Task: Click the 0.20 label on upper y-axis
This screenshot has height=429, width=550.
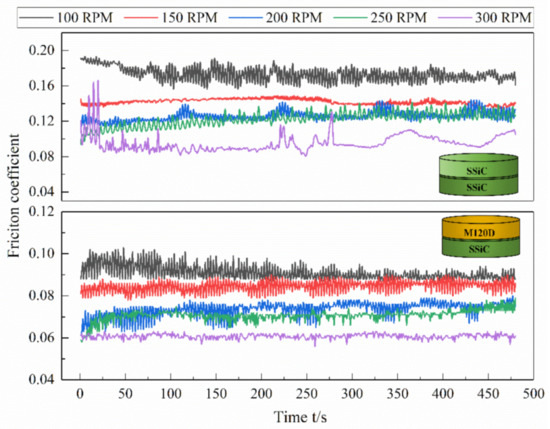Action: [x=42, y=50]
